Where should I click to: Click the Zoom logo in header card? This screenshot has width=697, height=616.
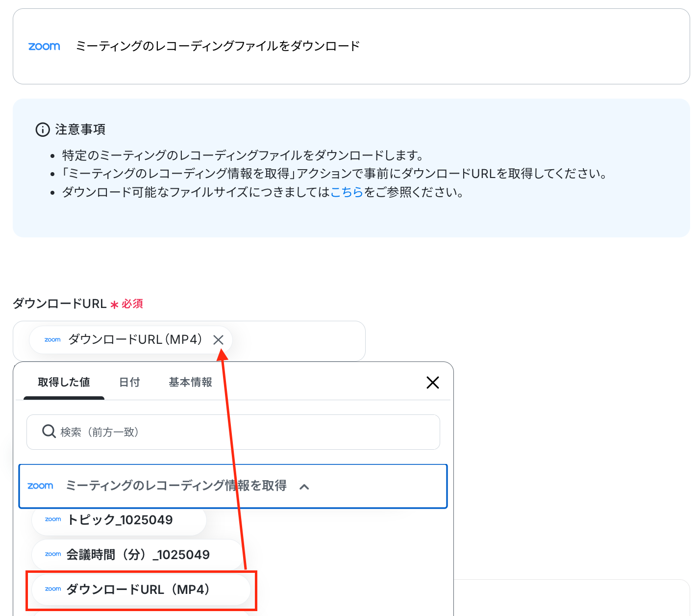(x=44, y=47)
